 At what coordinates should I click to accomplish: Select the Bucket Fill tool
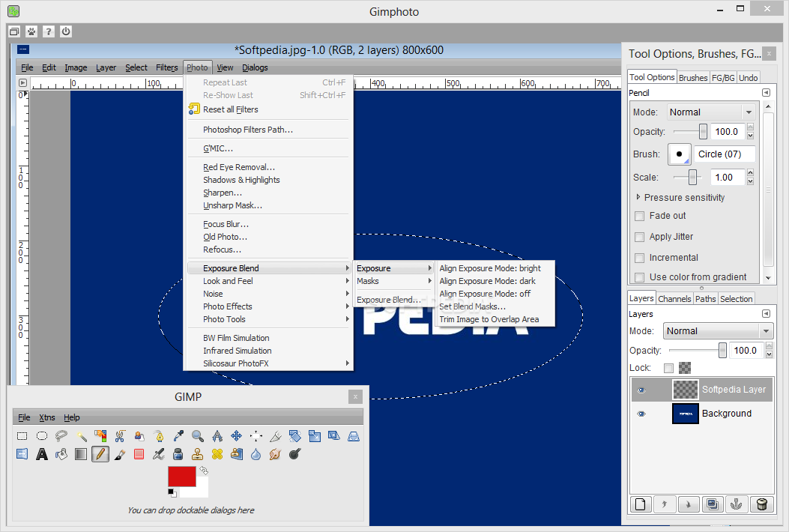coord(61,454)
